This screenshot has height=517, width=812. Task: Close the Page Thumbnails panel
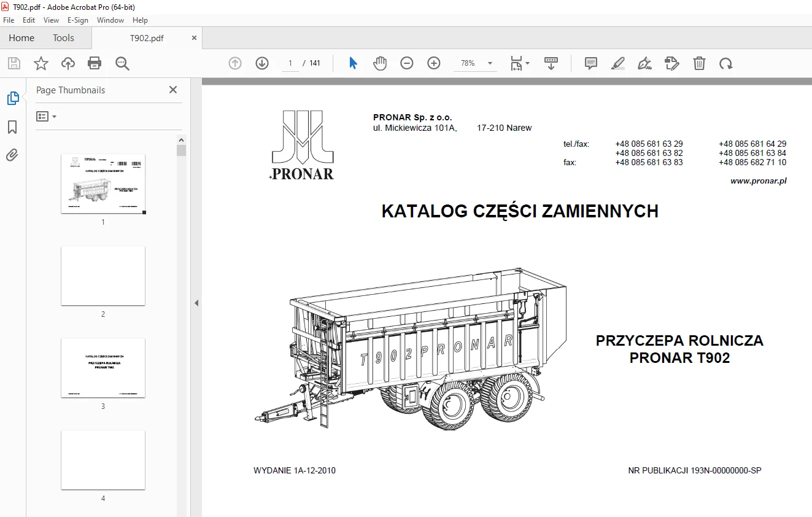[x=173, y=90]
